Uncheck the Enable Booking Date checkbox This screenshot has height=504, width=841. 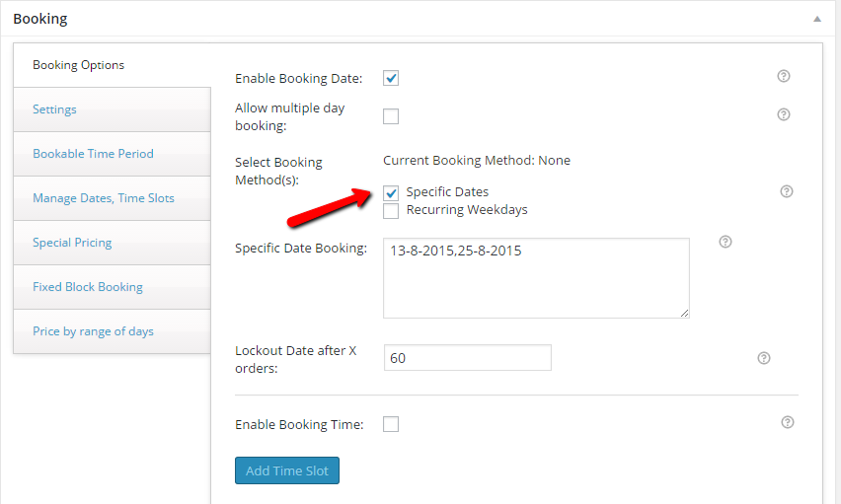[x=391, y=78]
